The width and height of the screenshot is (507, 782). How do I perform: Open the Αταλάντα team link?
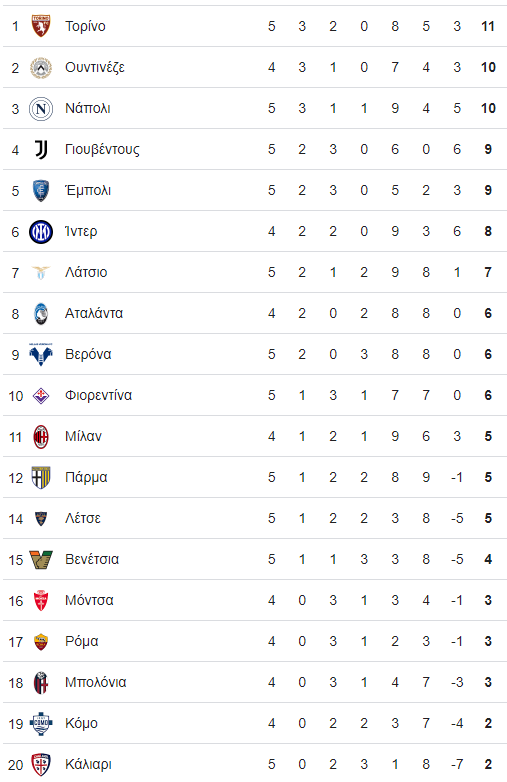(x=94, y=313)
